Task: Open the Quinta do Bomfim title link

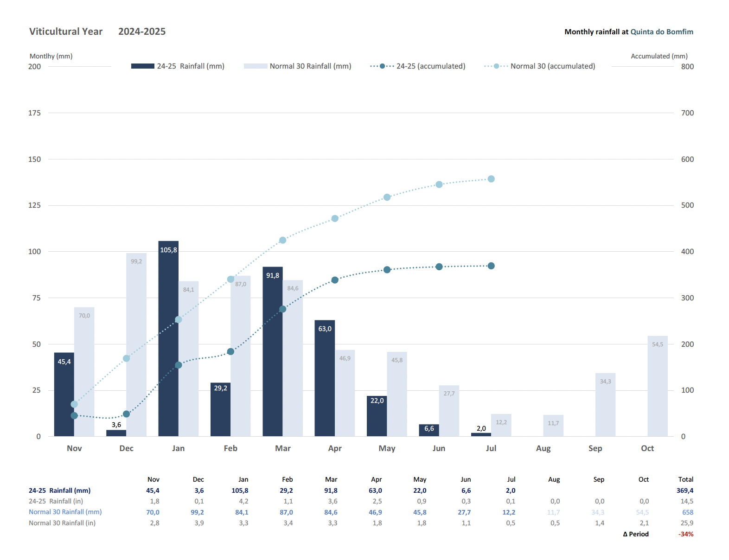Action: [661, 32]
